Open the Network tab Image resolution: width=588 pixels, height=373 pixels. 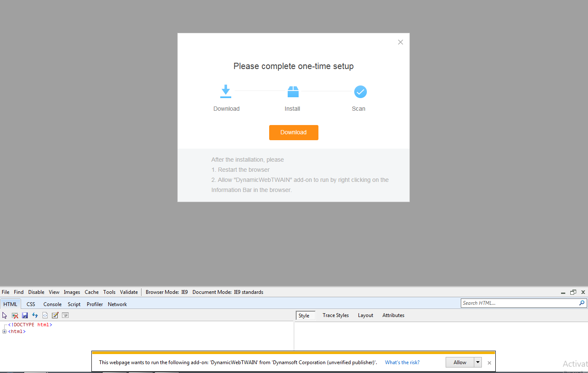(117, 304)
